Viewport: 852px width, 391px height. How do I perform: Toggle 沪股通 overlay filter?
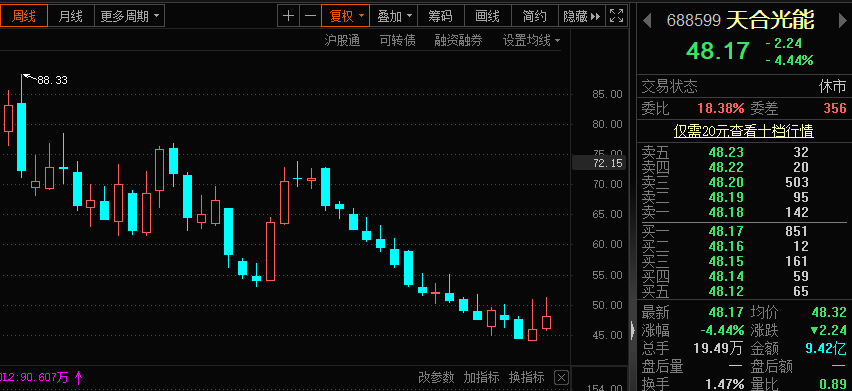pyautogui.click(x=342, y=40)
